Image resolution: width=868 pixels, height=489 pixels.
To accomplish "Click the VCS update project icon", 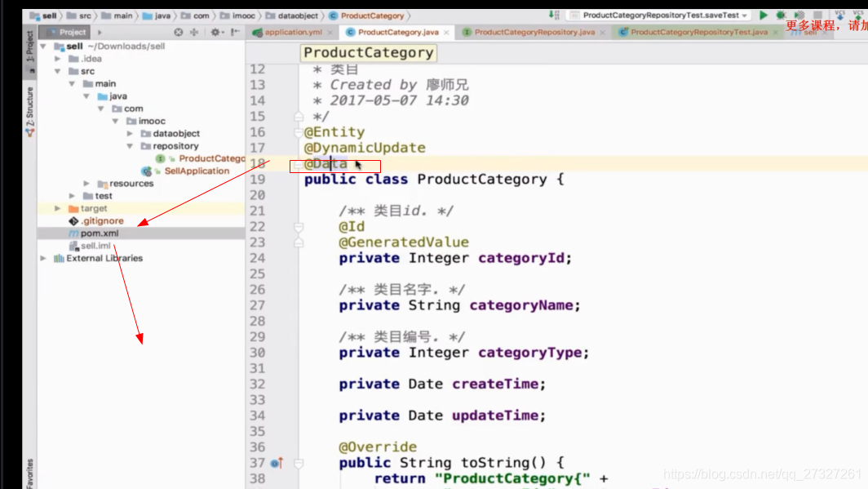I will [x=840, y=15].
